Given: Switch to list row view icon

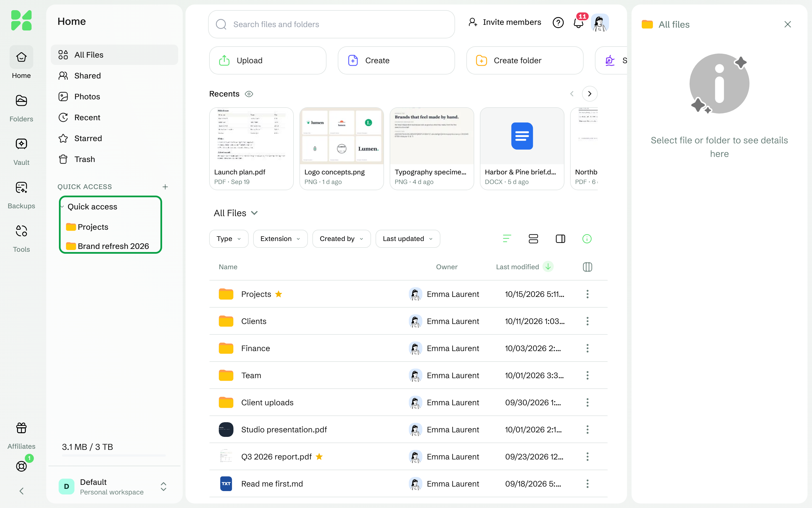Looking at the screenshot, I should click(x=533, y=239).
